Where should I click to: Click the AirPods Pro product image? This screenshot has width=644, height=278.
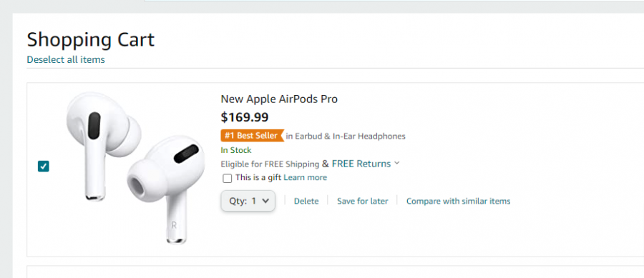click(x=135, y=168)
